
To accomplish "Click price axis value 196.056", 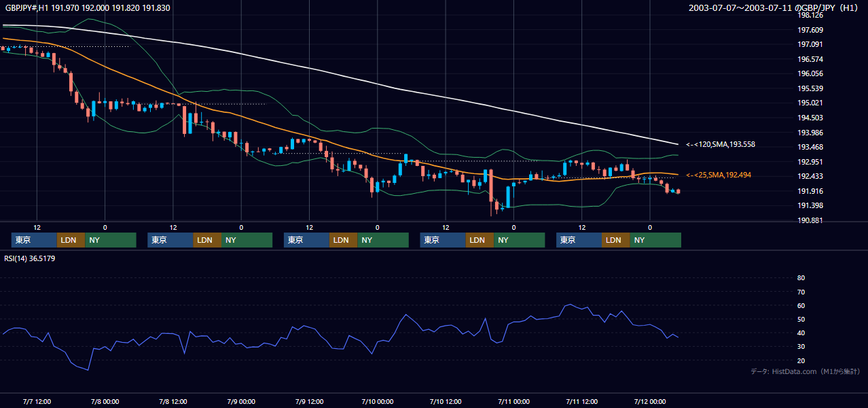I will point(811,74).
